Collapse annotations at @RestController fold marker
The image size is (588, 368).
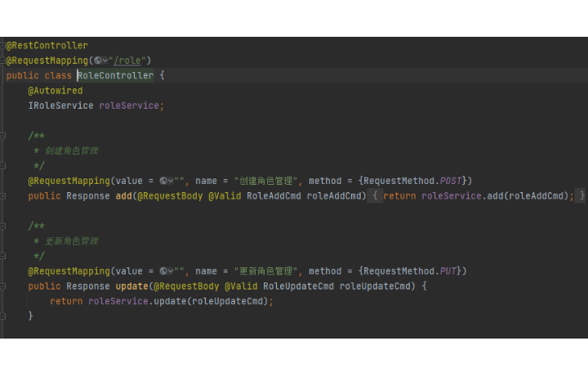(x=3, y=46)
